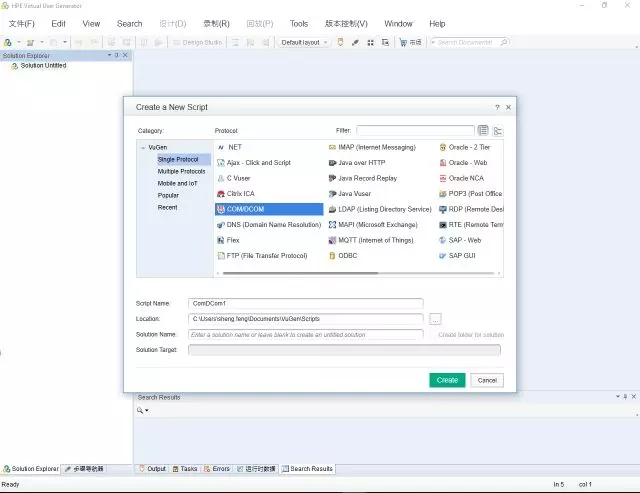Select the .NET protocol
The width and height of the screenshot is (640, 493).
pos(230,147)
